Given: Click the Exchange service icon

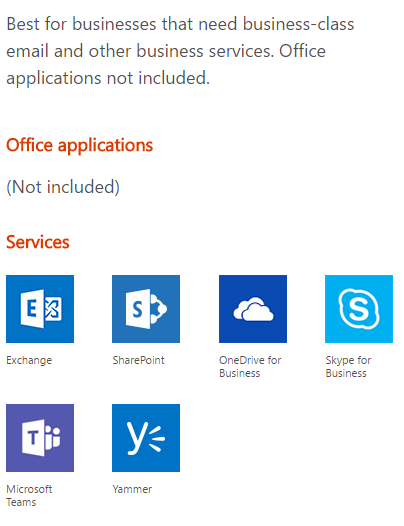Looking at the screenshot, I should [40, 309].
